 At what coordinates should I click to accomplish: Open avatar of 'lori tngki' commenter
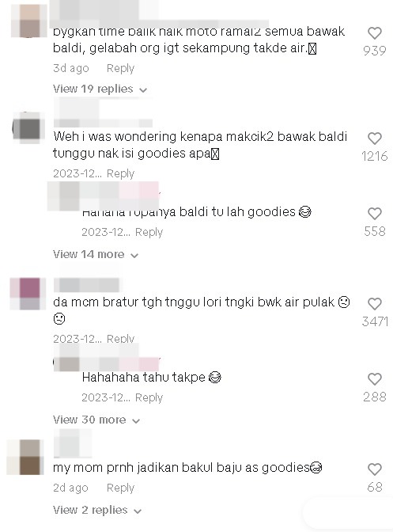pos(27,294)
